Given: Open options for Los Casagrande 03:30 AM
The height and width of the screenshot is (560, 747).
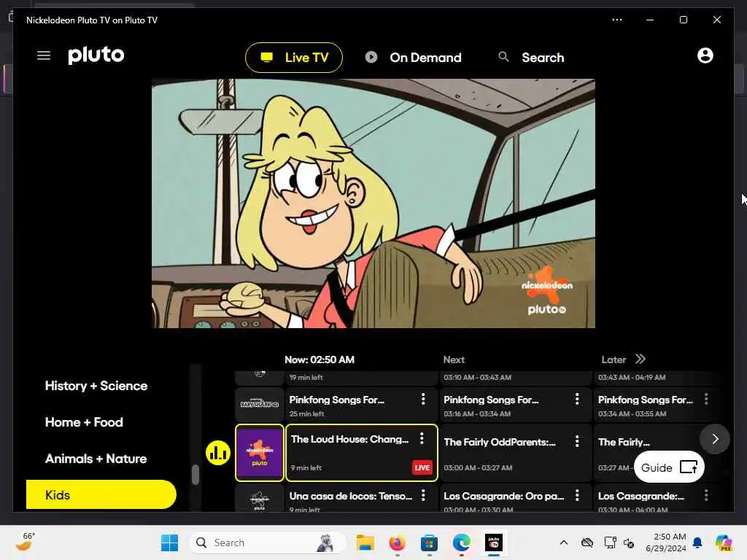Looking at the screenshot, I should tap(706, 495).
